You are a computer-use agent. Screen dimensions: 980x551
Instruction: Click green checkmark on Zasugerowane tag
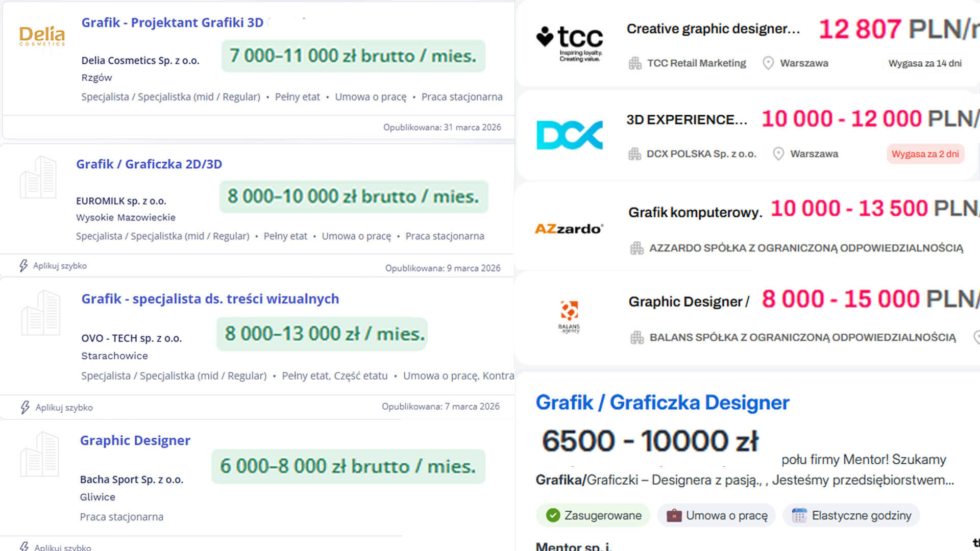[x=553, y=515]
